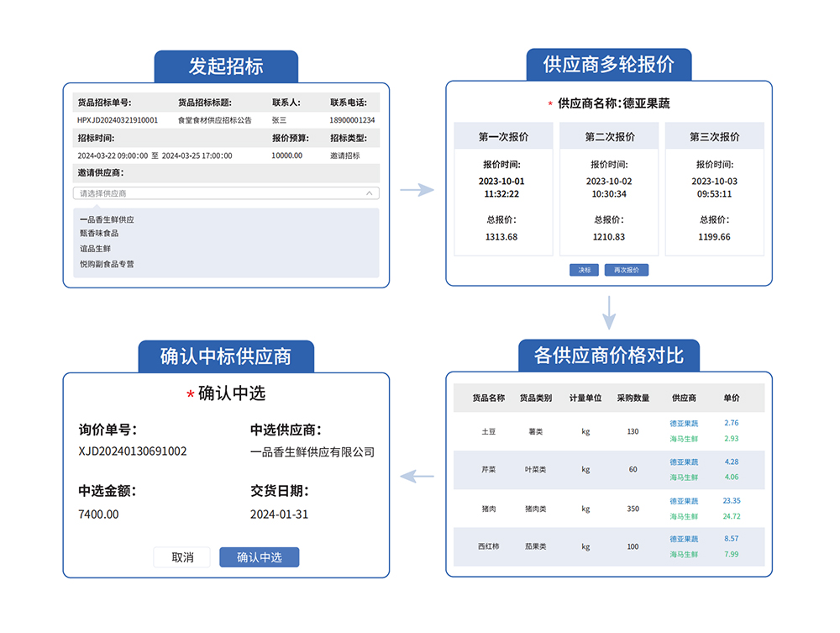Pick 谊品生鲜 from the supplier list
Screen dimensions: 840x633
pos(95,249)
